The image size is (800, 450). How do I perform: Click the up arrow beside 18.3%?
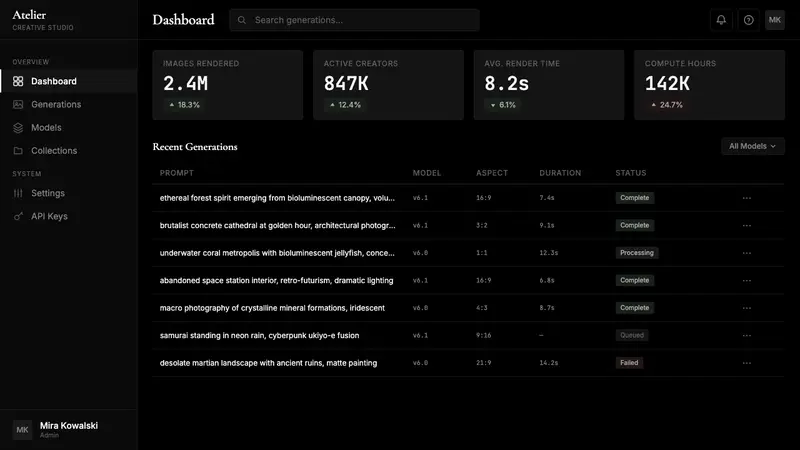click(172, 105)
